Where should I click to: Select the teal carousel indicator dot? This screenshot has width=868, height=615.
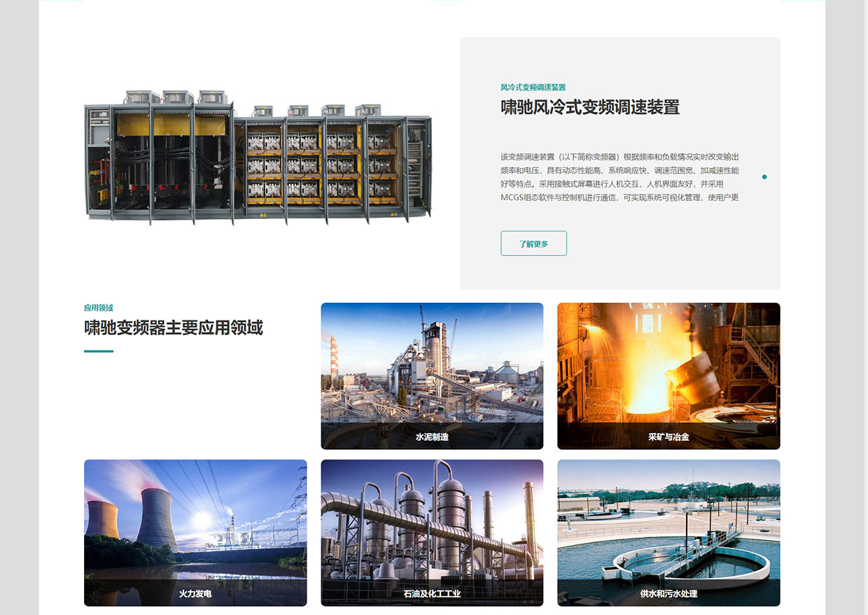click(x=764, y=177)
